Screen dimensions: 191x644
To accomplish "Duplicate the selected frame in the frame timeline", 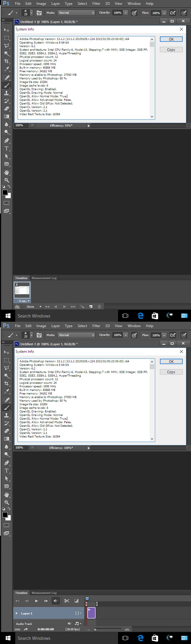I will (91, 306).
